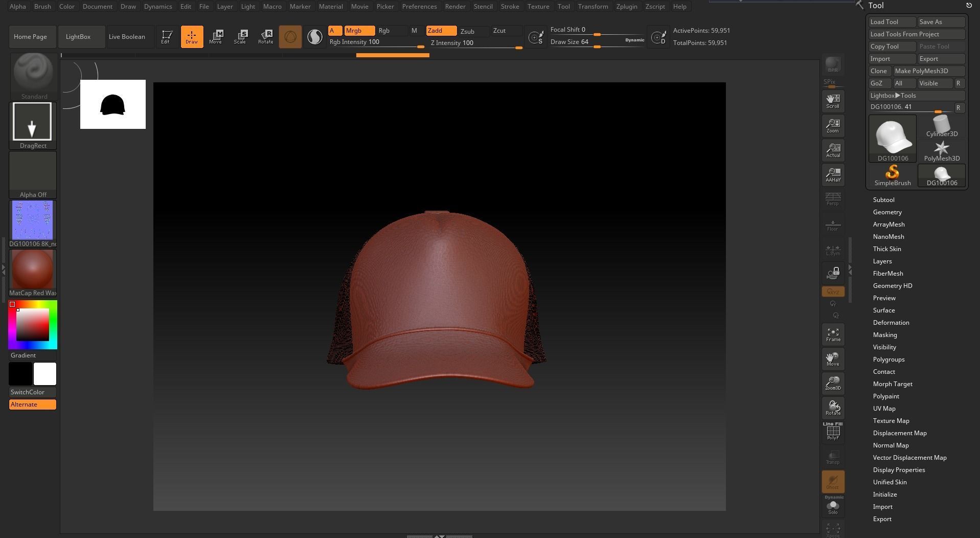Expand the Texture Map section
980x538 pixels.
[891, 421]
